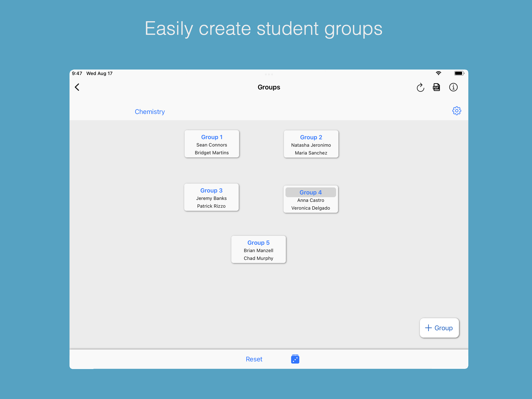Open settings with the blue gear icon

coord(456,111)
